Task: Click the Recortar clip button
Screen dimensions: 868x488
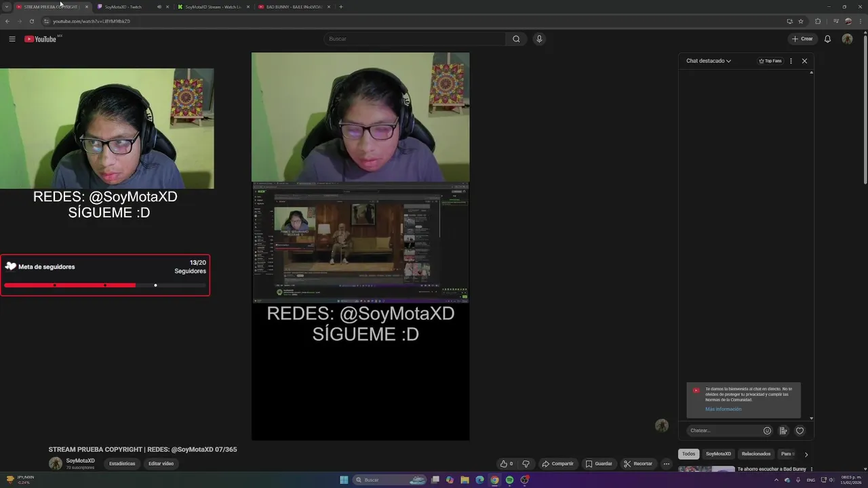Action: coord(638,464)
